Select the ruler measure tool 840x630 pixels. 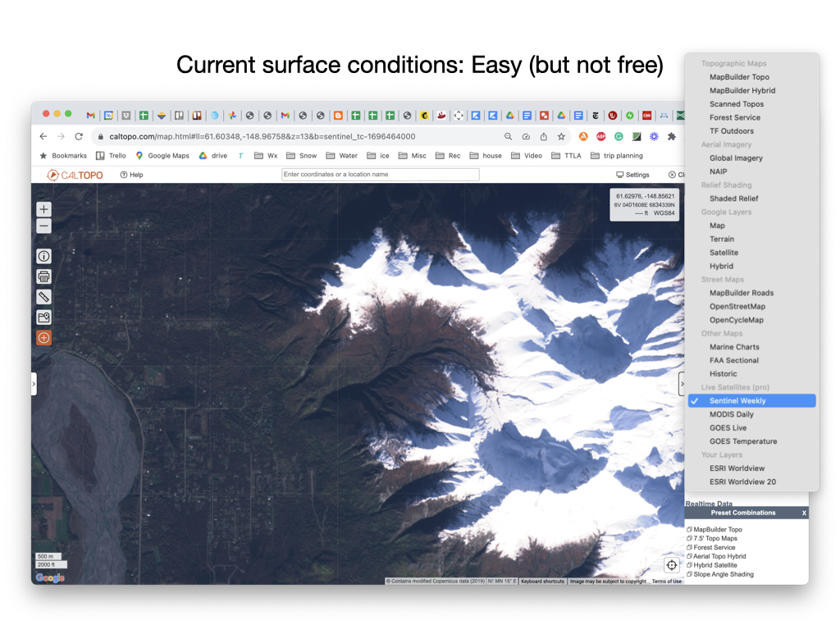click(44, 297)
